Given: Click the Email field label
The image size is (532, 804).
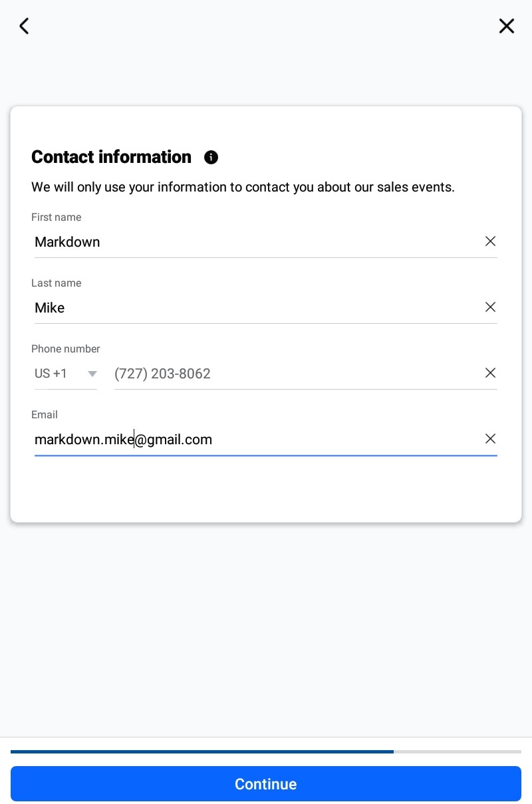Looking at the screenshot, I should click(x=45, y=415).
